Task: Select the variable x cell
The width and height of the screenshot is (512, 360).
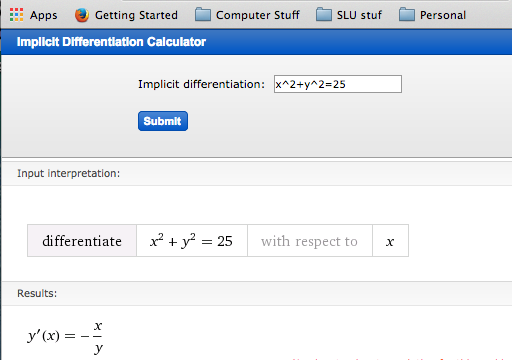Action: (390, 241)
